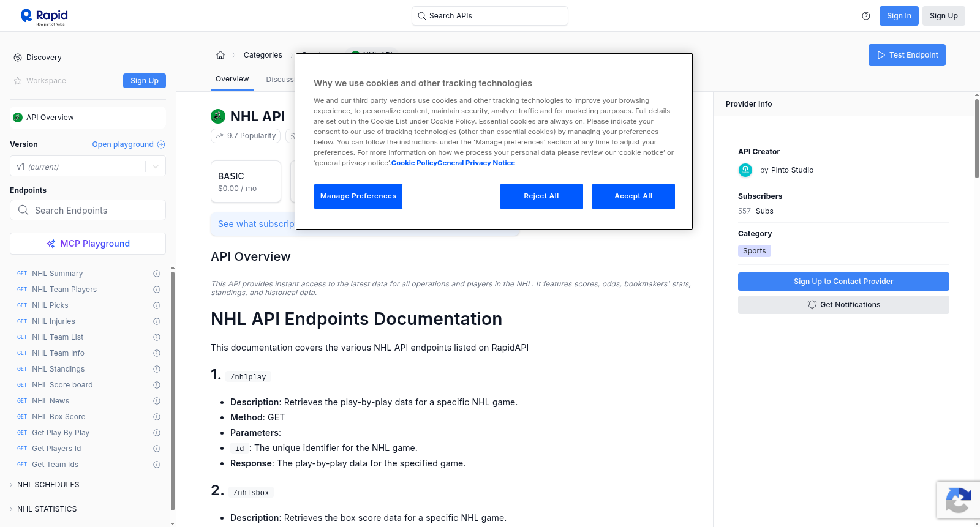Click info icon beside NHL Team Players
Image resolution: width=980 pixels, height=527 pixels.
pyautogui.click(x=157, y=290)
